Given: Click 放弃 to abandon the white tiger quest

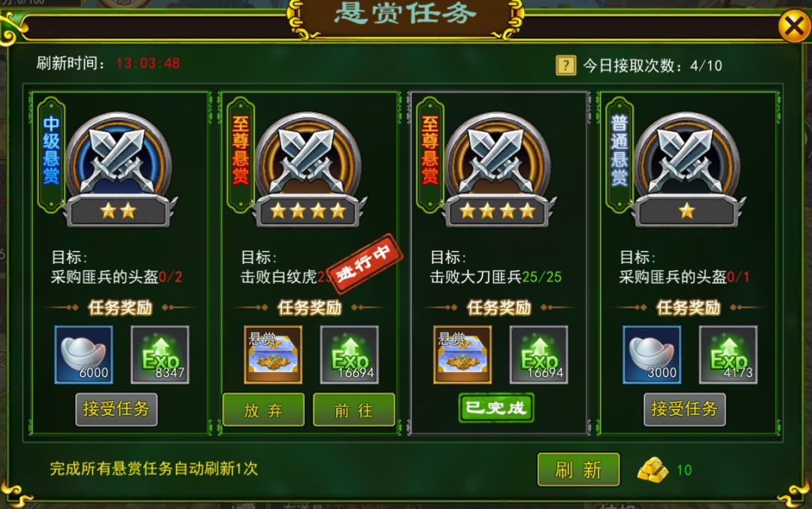Looking at the screenshot, I should pos(264,410).
